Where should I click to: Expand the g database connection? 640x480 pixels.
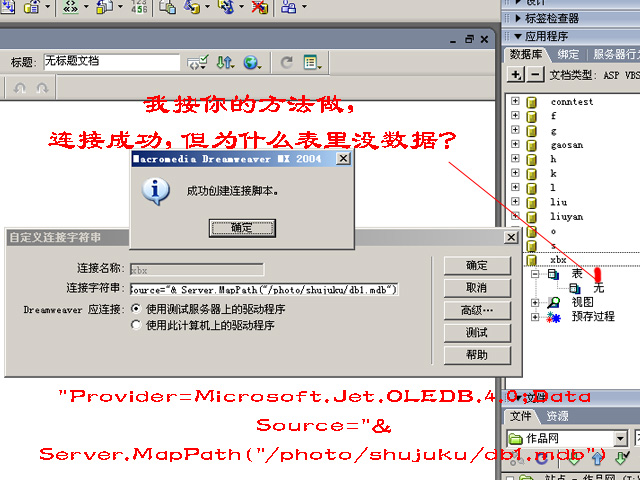pyautogui.click(x=515, y=130)
